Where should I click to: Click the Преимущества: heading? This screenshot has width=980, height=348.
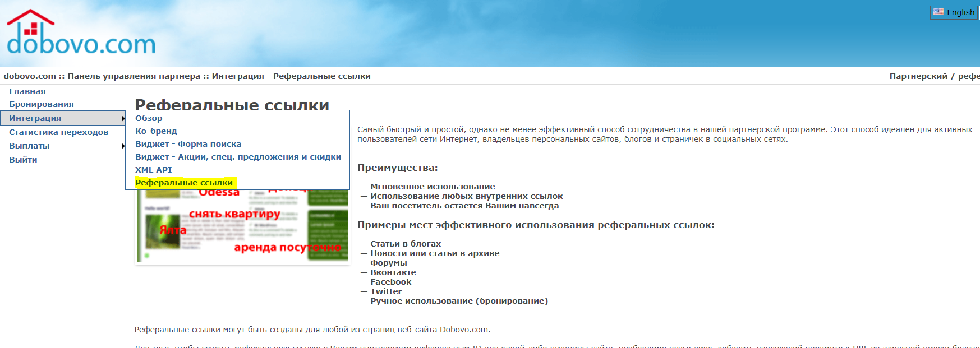point(398,168)
